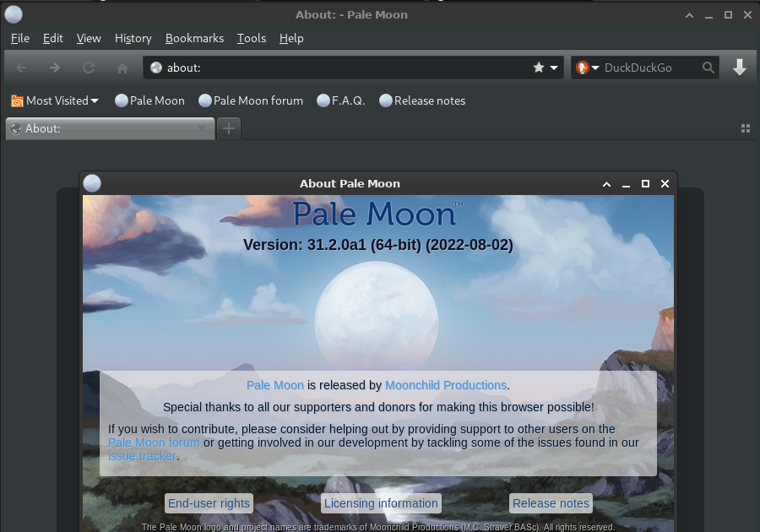The image size is (760, 532).
Task: Bookmark this page with the star icon
Action: click(x=539, y=68)
